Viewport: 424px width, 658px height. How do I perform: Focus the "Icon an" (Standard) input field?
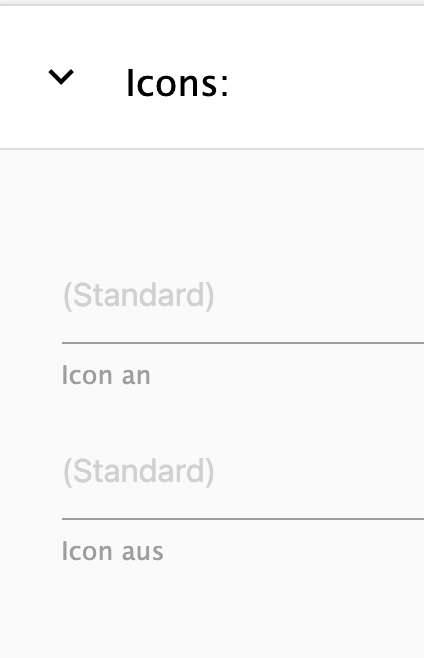(x=243, y=295)
